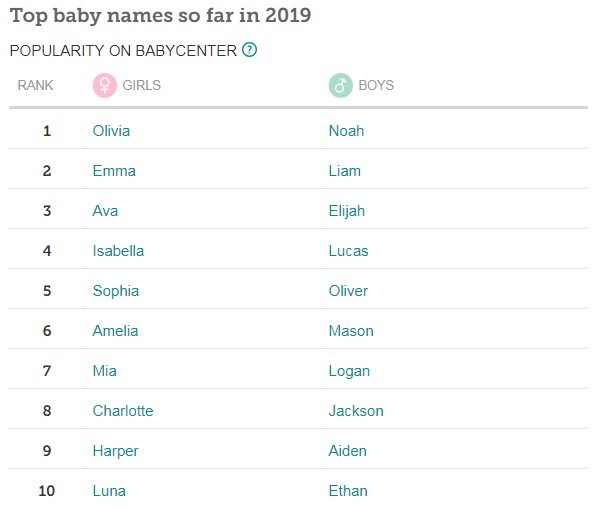Open the girl name Olivia

[x=111, y=131]
